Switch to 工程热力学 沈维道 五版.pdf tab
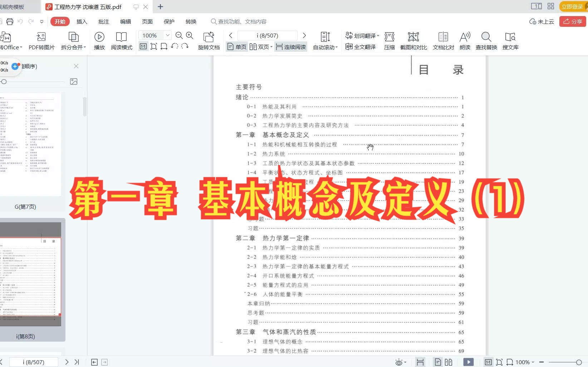This screenshot has width=588, height=367. [88, 7]
